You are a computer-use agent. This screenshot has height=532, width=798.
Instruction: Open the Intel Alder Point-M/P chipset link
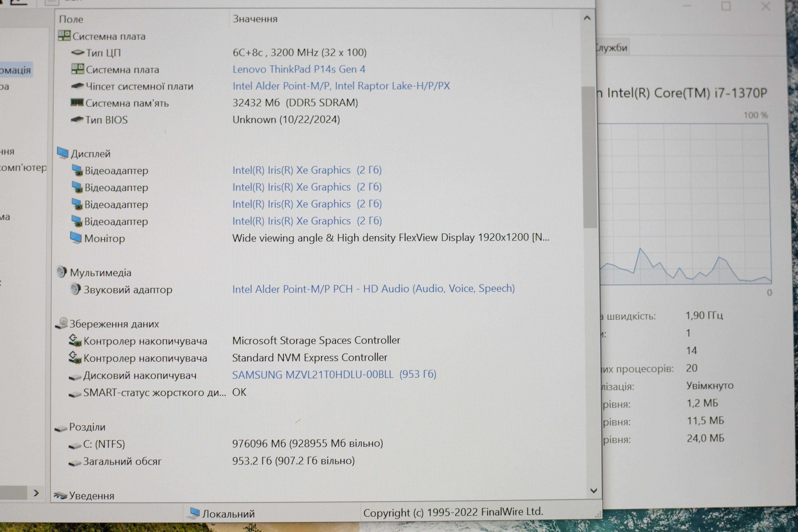coord(341,86)
